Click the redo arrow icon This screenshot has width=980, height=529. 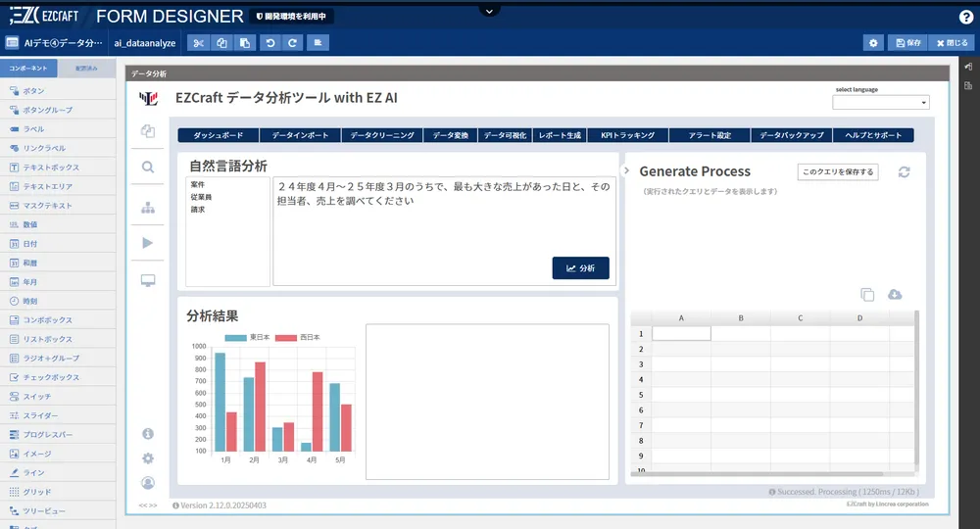[292, 43]
